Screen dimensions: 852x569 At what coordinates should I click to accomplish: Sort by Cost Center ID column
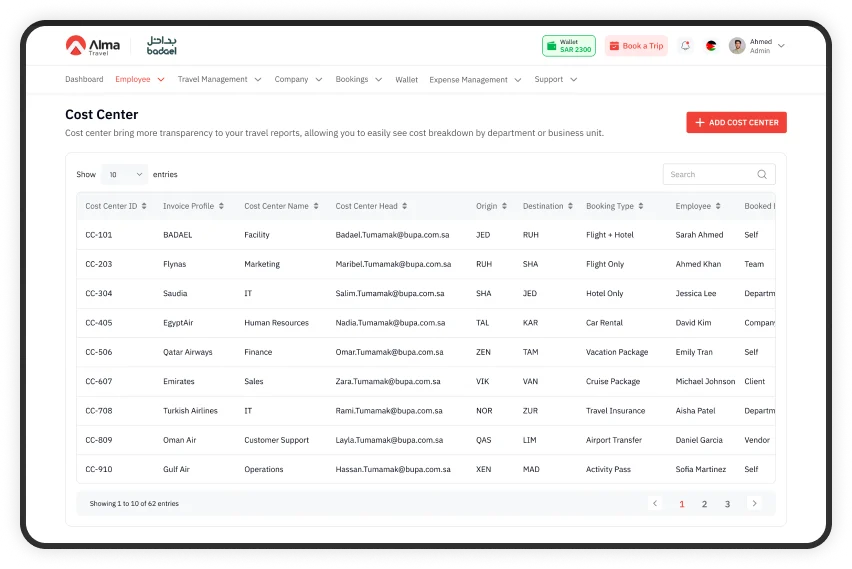[x=144, y=206]
